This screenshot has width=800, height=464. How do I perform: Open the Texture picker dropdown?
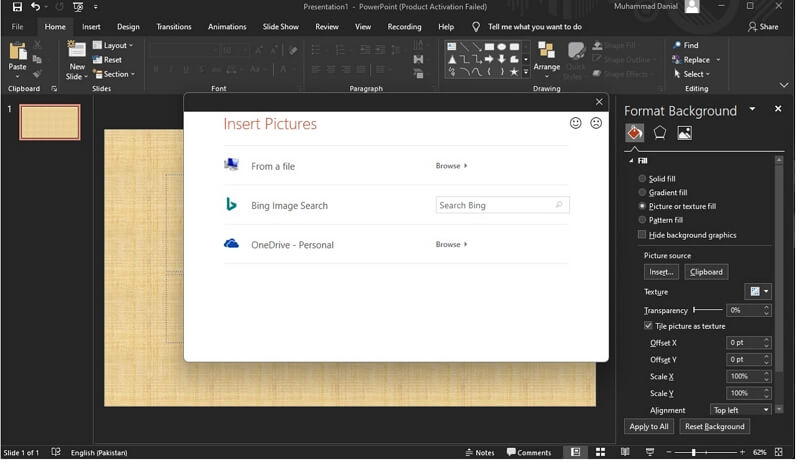click(x=757, y=291)
